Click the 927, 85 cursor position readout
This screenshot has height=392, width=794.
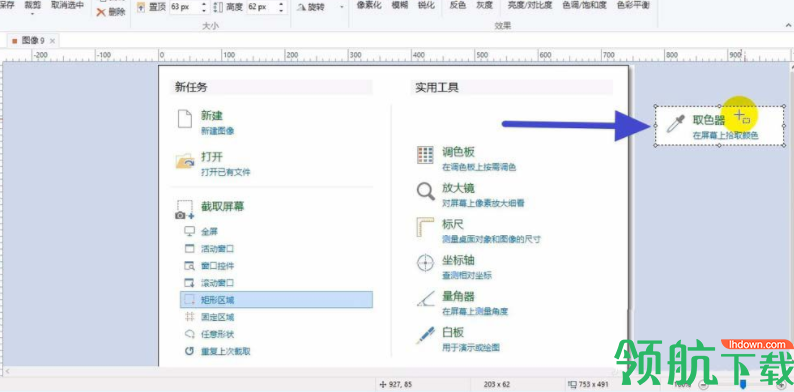395,385
